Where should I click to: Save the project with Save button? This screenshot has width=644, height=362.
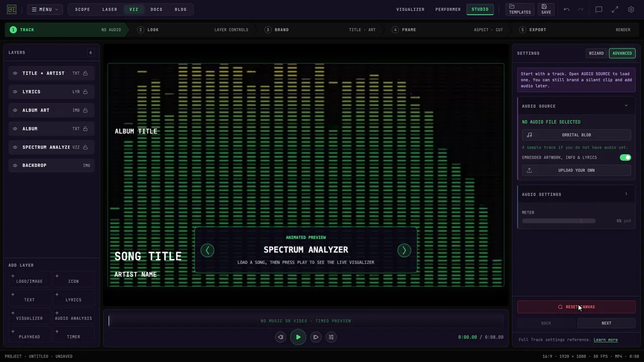546,10
